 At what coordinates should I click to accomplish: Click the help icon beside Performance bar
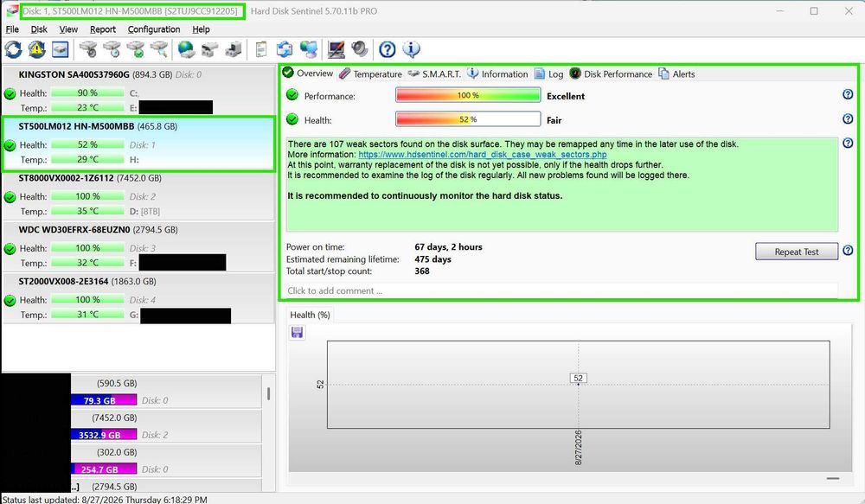click(848, 94)
